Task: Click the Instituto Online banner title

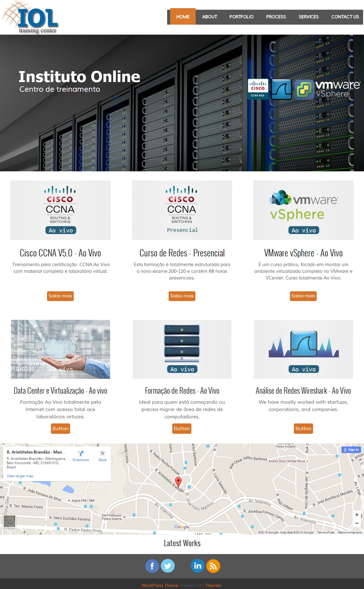Action: (79, 77)
